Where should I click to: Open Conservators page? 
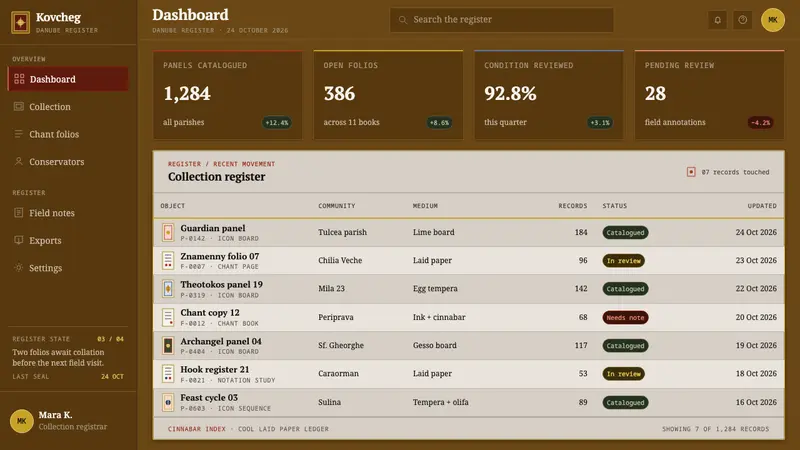pos(68,162)
